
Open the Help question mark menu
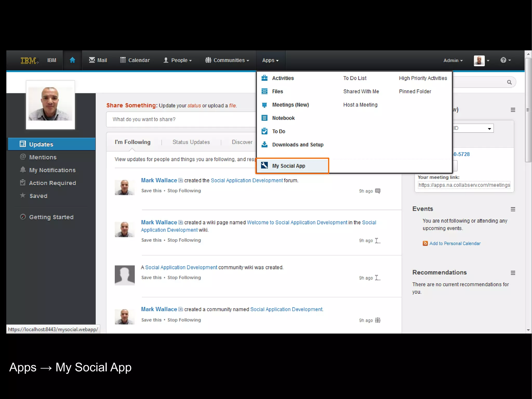point(506,60)
